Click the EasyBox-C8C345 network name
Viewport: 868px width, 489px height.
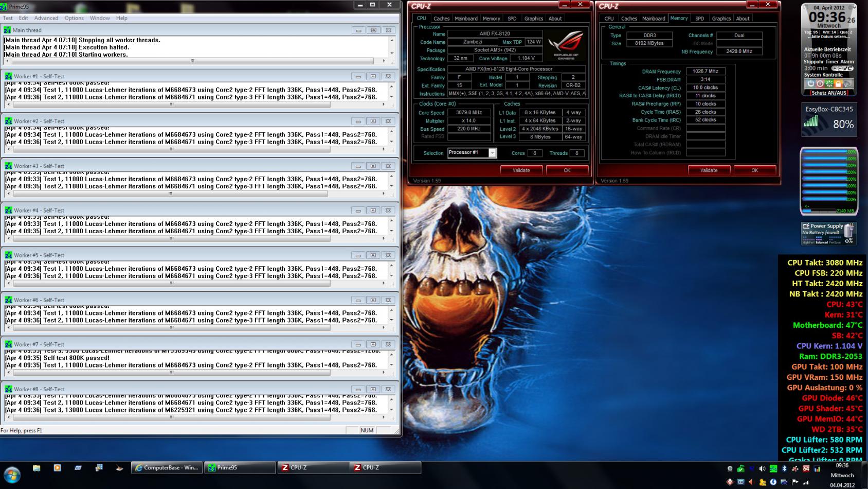(829, 109)
